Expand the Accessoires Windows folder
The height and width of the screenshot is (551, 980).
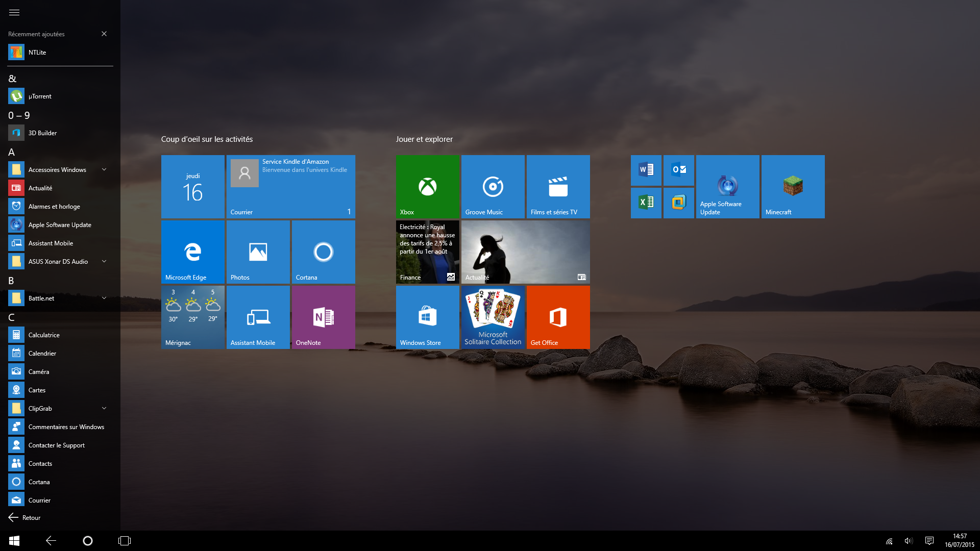60,169
